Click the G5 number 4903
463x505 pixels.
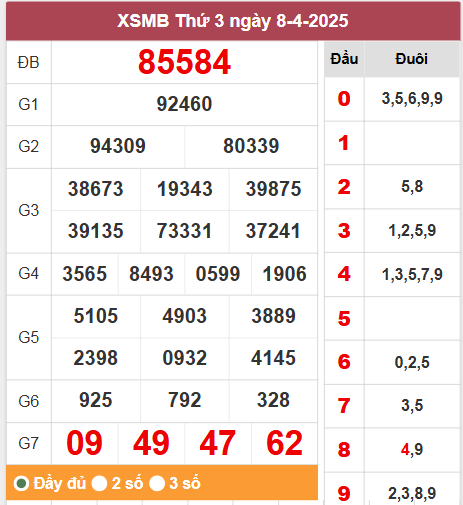(184, 316)
